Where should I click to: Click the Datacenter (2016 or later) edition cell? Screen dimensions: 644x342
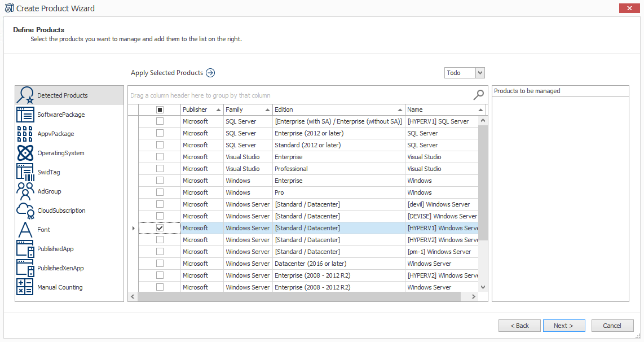tap(339, 264)
